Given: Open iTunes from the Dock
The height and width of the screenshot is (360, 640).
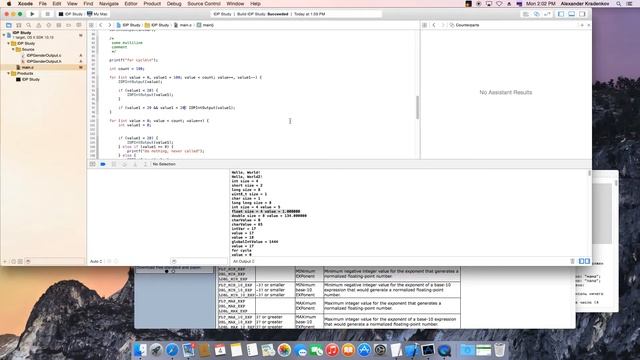Looking at the screenshot, I should (x=332, y=350).
